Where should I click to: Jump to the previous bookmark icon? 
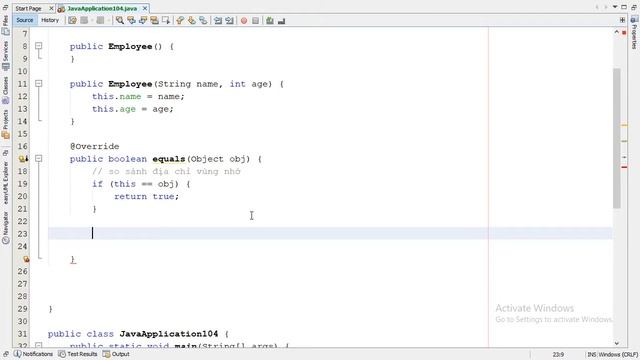click(x=180, y=20)
